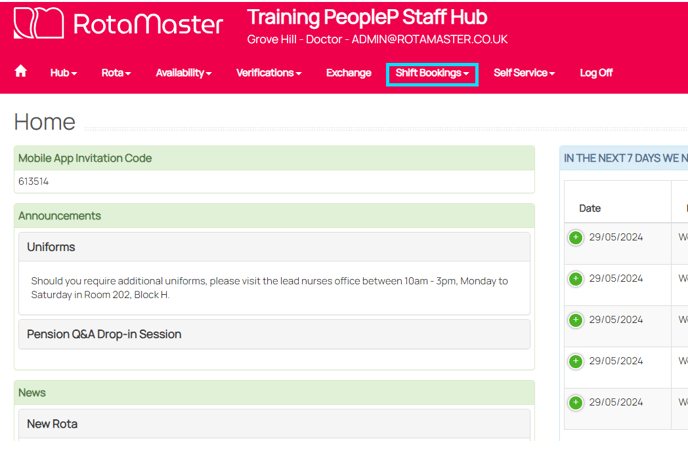Open the Shift Bookings dropdown
The height and width of the screenshot is (456, 688).
coord(432,73)
